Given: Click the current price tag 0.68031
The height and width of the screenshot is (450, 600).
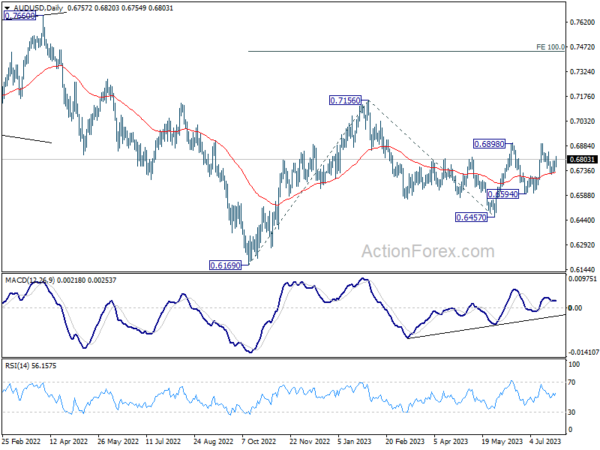Looking at the screenshot, I should (x=582, y=159).
